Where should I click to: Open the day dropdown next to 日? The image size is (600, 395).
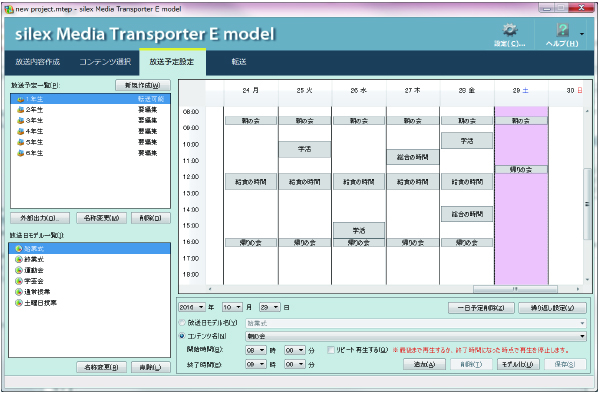tap(270, 307)
